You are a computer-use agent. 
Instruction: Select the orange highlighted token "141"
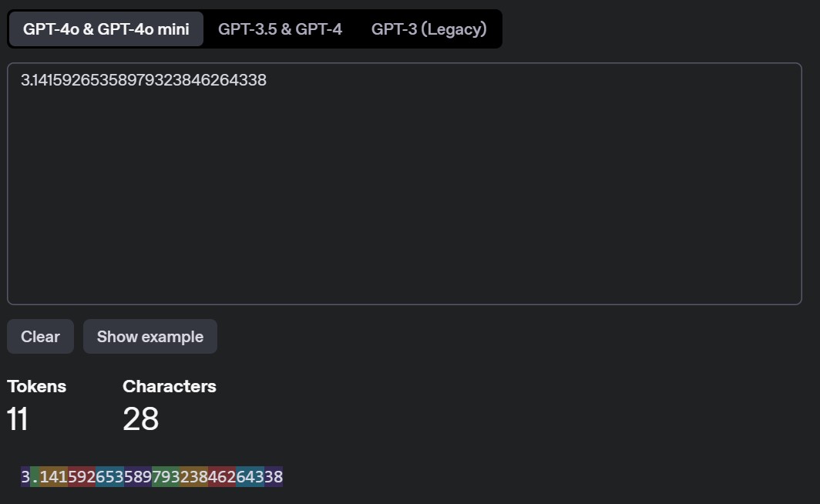point(53,477)
